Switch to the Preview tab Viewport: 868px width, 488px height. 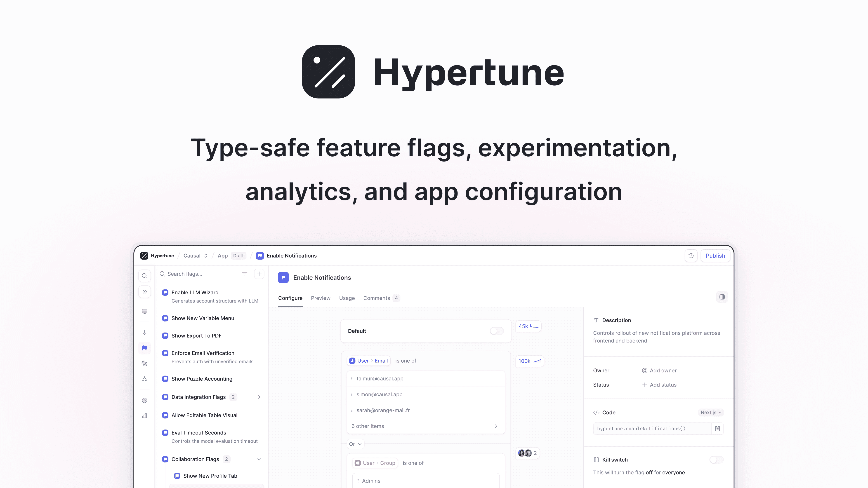pyautogui.click(x=321, y=298)
